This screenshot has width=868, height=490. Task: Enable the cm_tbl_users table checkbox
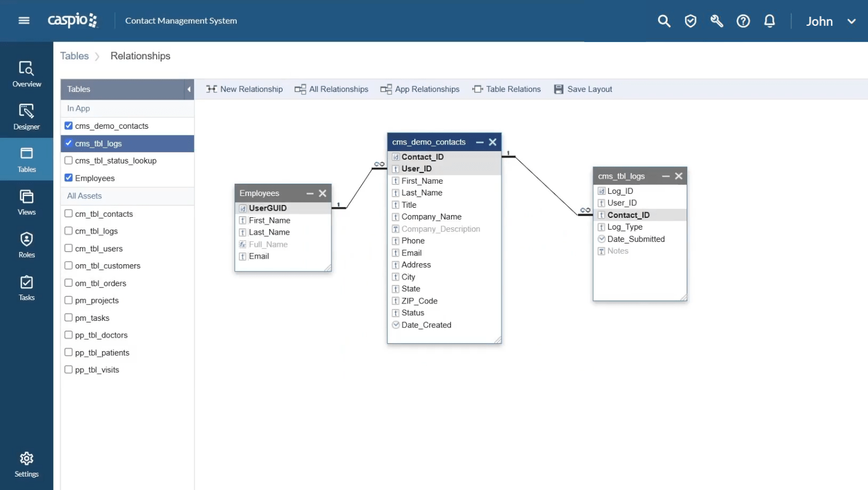(x=68, y=248)
